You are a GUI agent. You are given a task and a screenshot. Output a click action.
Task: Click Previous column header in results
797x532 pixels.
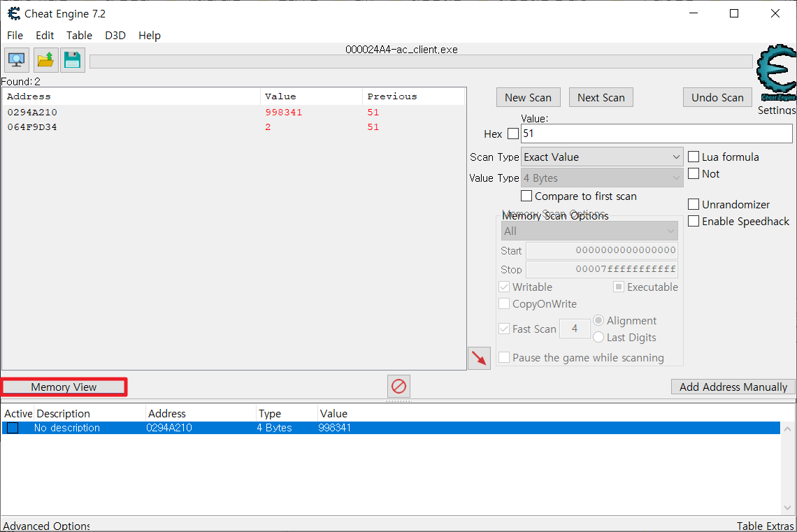click(414, 96)
